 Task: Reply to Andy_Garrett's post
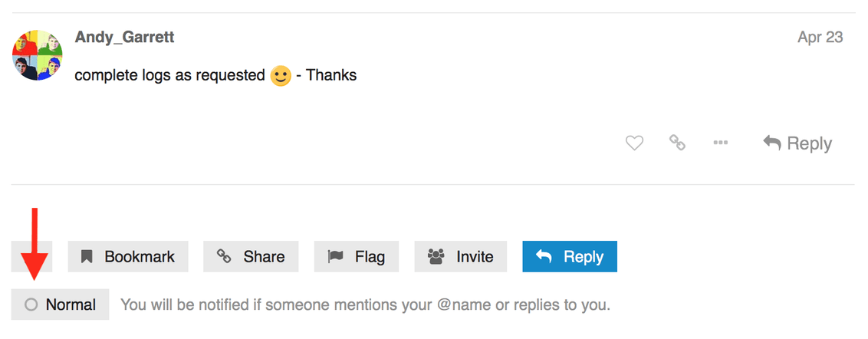pyautogui.click(x=797, y=143)
